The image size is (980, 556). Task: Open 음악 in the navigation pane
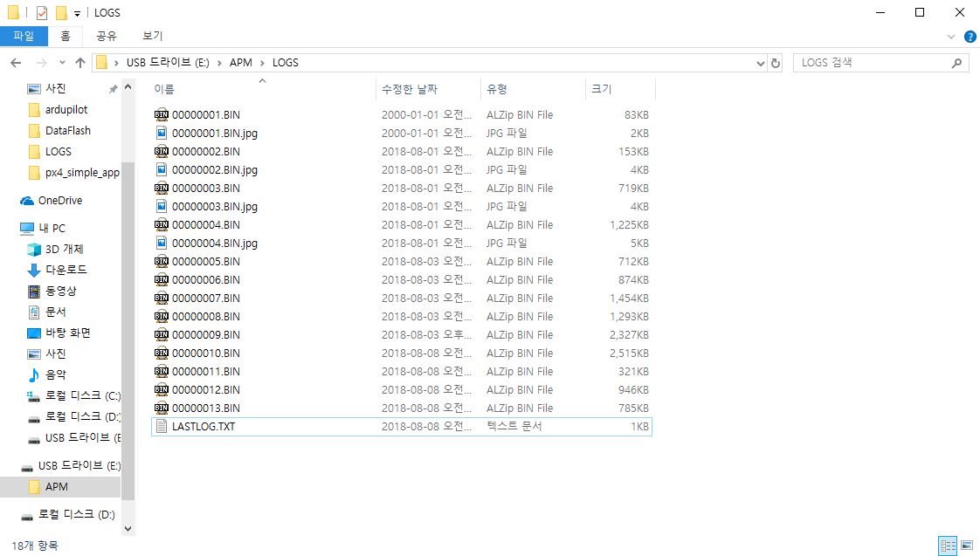click(56, 374)
